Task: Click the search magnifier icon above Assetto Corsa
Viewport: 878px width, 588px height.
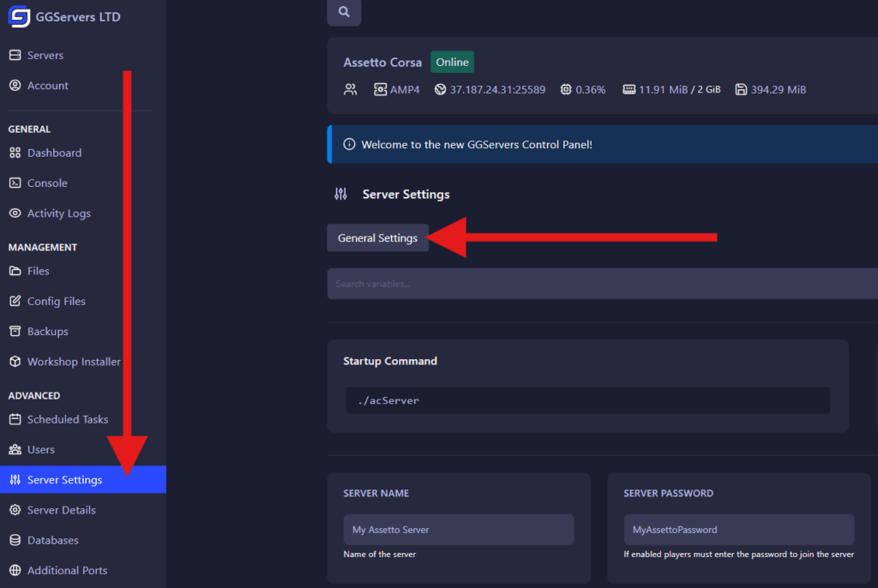Action: (343, 12)
